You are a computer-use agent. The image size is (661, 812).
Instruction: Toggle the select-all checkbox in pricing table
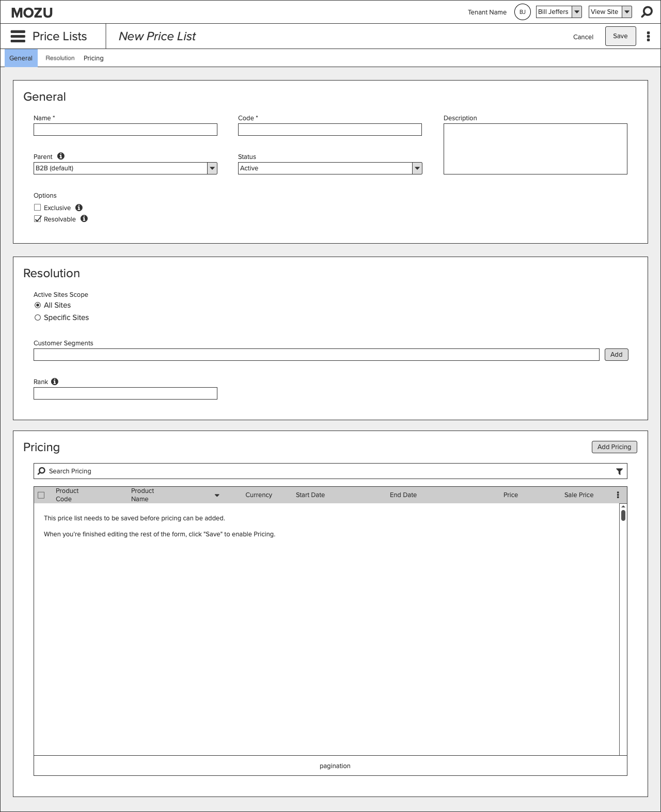click(x=41, y=495)
